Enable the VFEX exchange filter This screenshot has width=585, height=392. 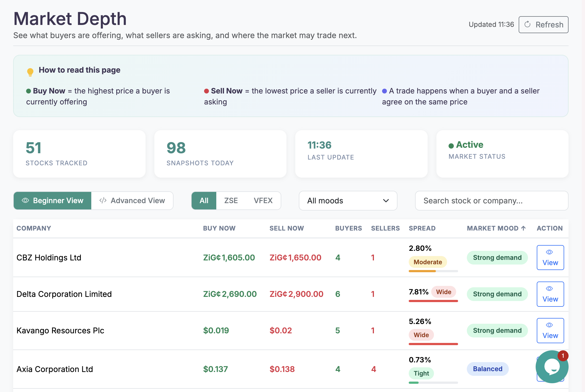263,200
